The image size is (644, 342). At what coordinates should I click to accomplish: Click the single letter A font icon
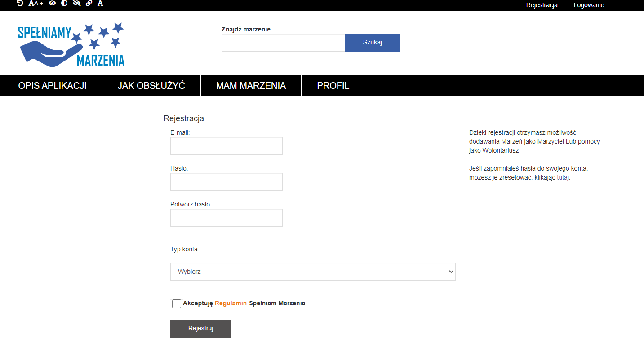pyautogui.click(x=100, y=4)
